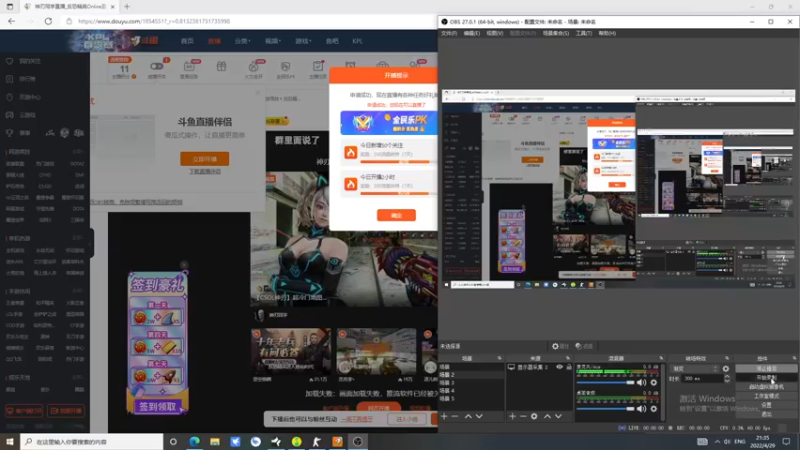Click the OBS Studio icon in taskbar
The image size is (800, 450).
(x=358, y=441)
